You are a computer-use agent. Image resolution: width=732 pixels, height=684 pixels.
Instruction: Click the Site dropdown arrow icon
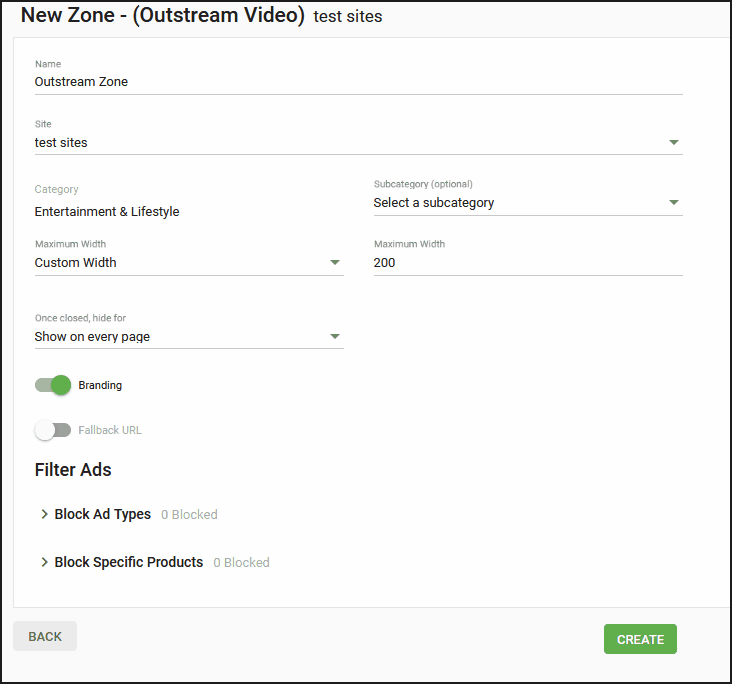point(673,142)
